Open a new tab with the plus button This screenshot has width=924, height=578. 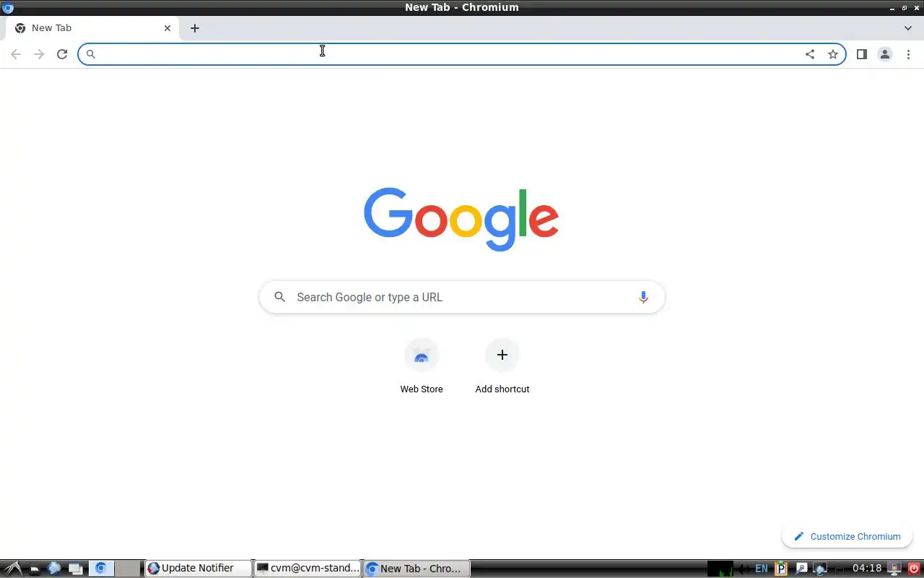point(195,28)
